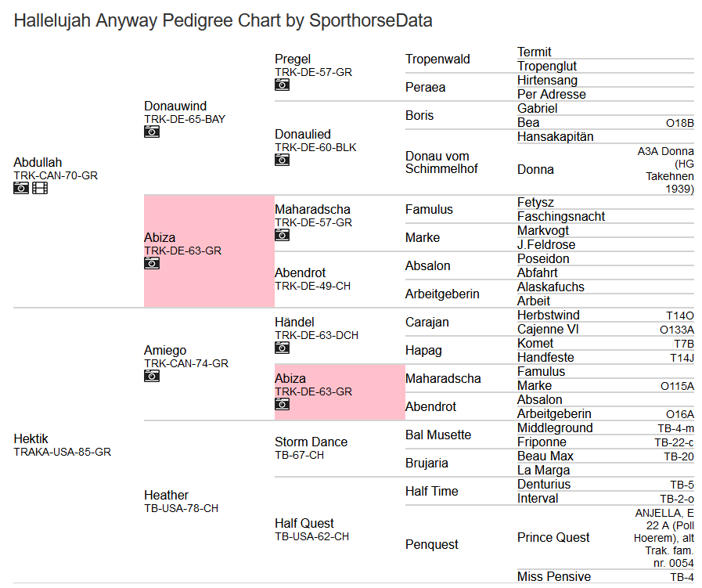Open the camera icon under Amiego
This screenshot has width=702, height=588.
[x=152, y=376]
